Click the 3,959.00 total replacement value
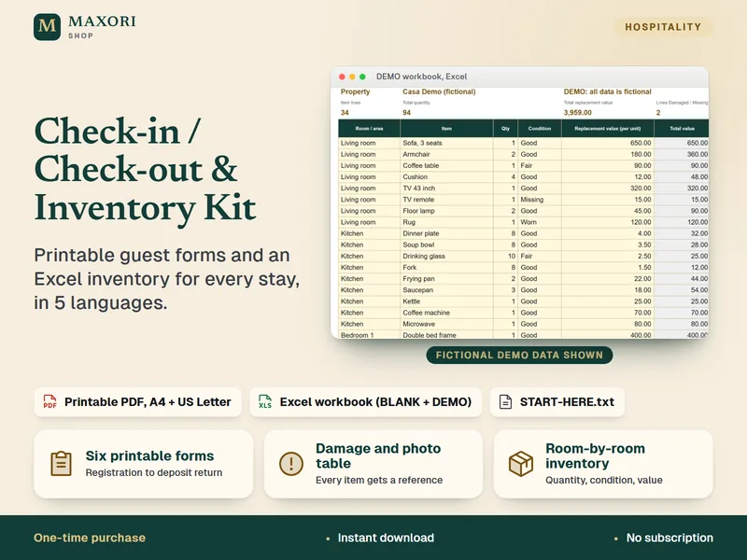 click(577, 113)
